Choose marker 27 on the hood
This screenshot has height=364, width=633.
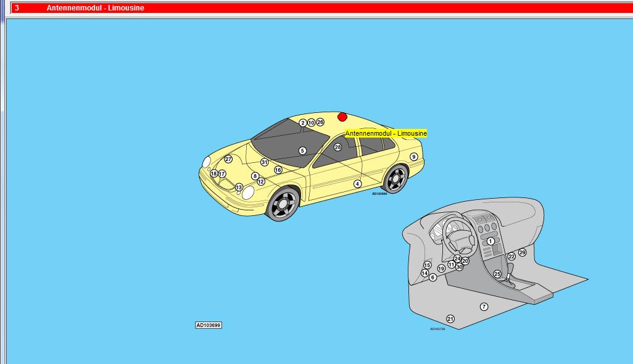[x=228, y=159]
